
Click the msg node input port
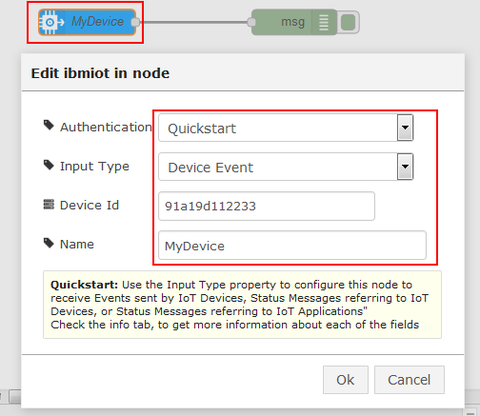[252, 22]
